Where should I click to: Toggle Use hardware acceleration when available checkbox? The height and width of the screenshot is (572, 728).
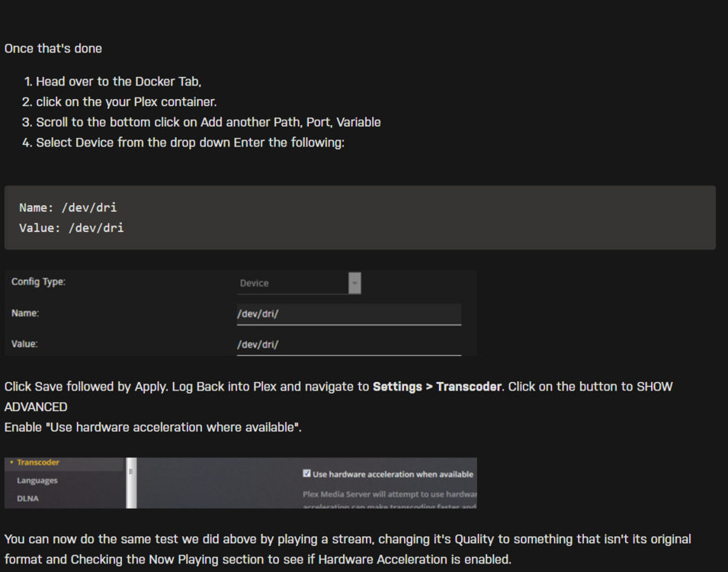pos(306,474)
